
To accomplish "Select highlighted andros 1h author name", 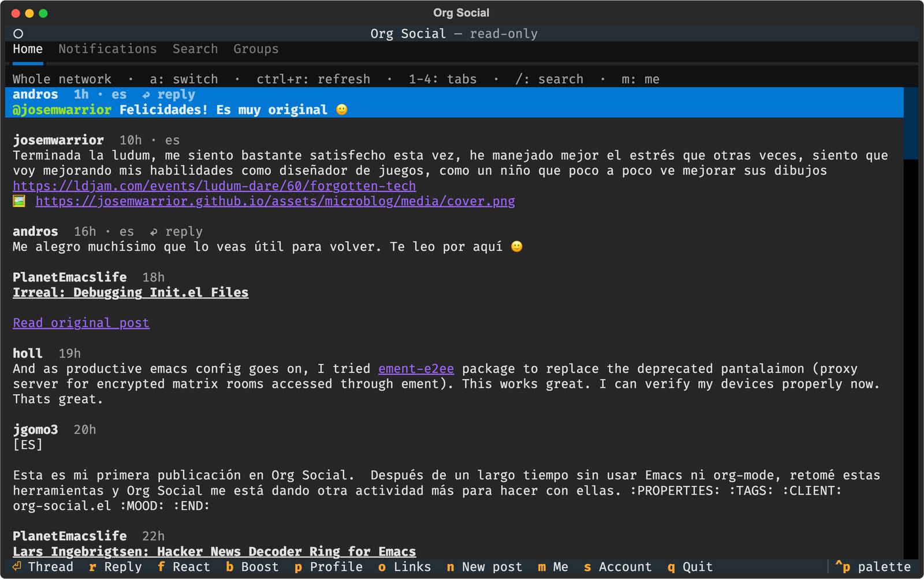I will point(35,95).
